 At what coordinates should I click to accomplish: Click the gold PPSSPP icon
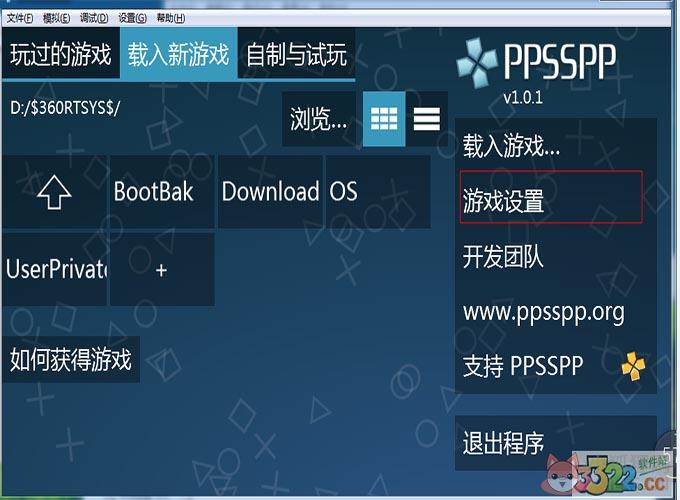tap(633, 366)
